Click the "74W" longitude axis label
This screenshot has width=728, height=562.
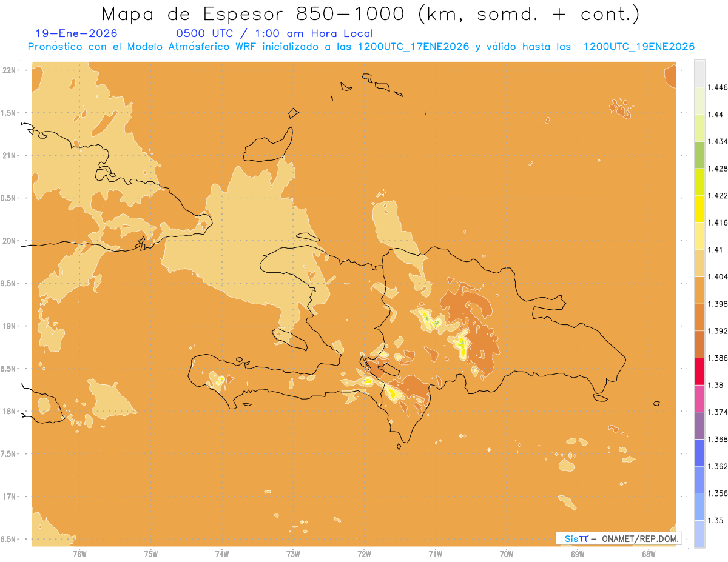(x=222, y=554)
